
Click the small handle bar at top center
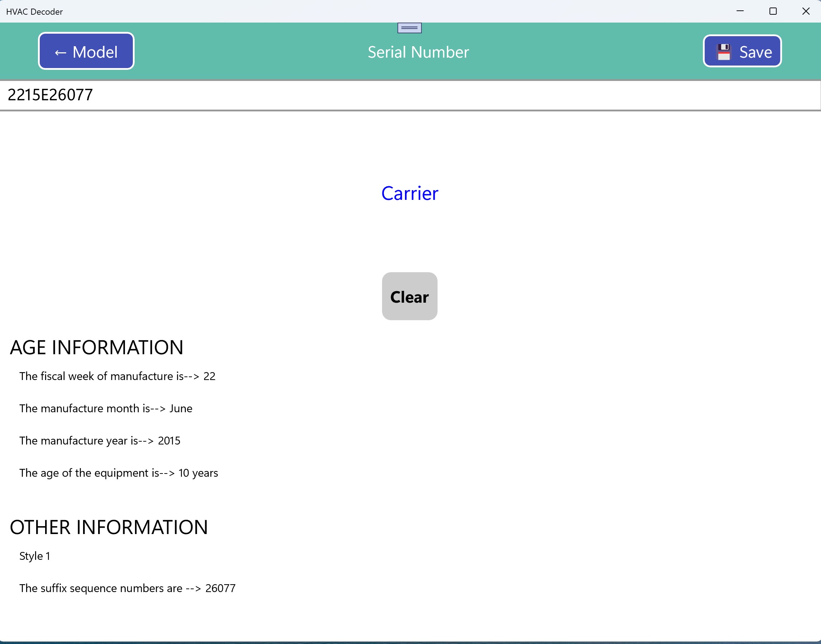(x=409, y=28)
